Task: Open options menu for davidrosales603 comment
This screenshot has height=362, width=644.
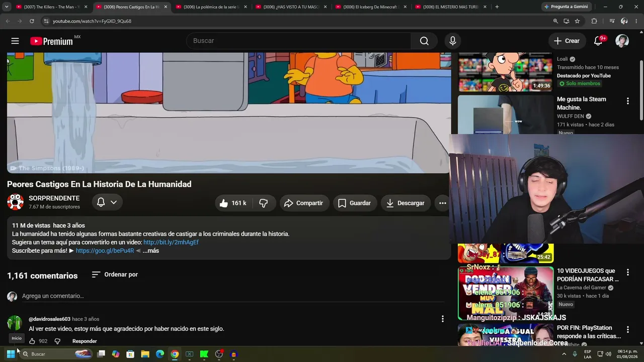Action: click(443, 319)
